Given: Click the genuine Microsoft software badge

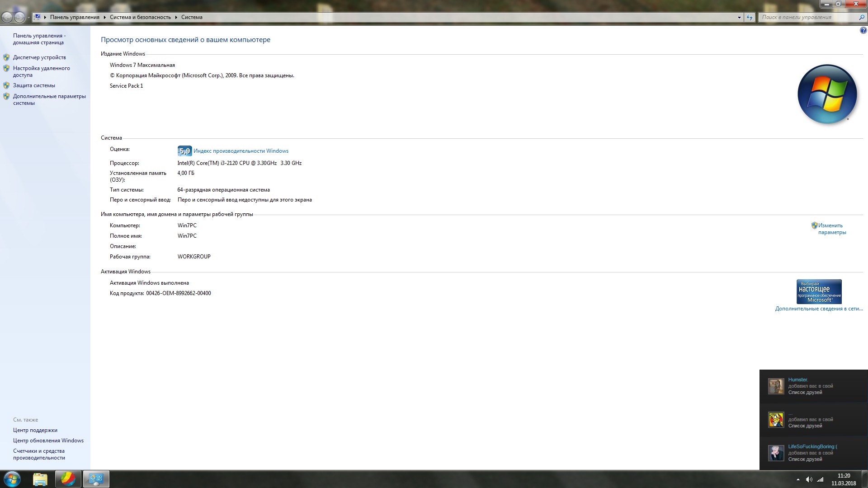Looking at the screenshot, I should (x=819, y=291).
